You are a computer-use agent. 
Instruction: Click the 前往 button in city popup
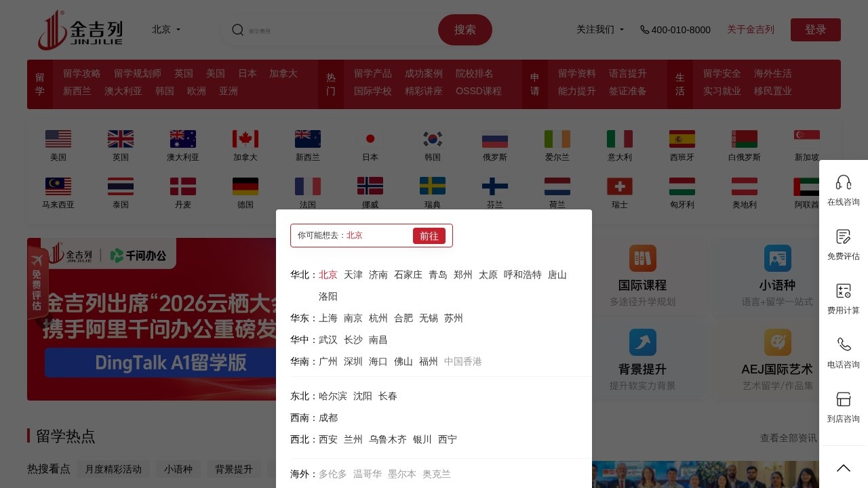point(429,236)
